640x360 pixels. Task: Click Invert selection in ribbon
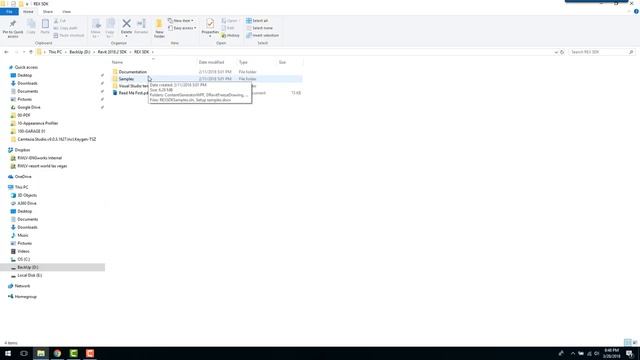[x=262, y=35]
